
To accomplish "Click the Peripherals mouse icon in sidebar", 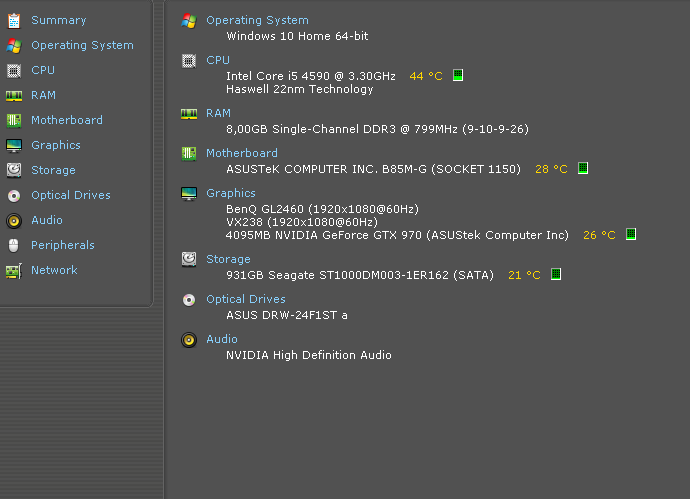I will pyautogui.click(x=14, y=246).
